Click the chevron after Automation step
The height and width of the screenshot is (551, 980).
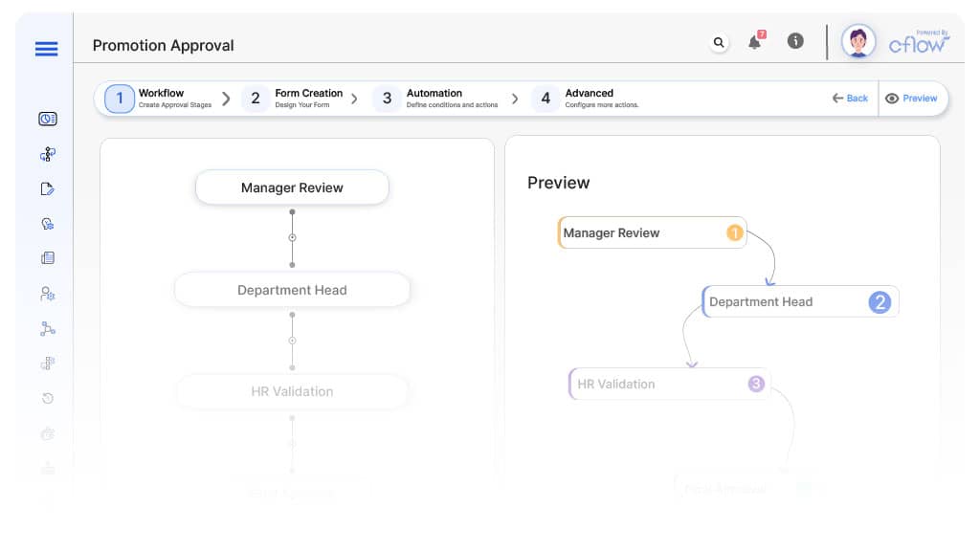(x=515, y=99)
